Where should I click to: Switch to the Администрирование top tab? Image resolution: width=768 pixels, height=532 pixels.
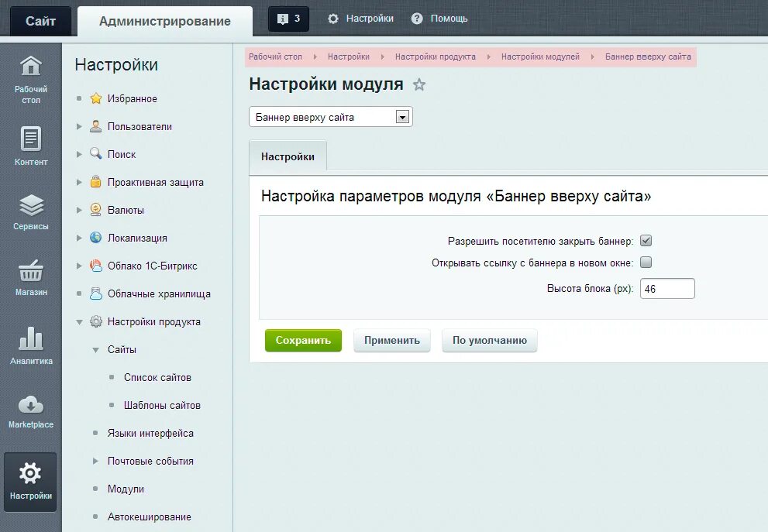(165, 21)
